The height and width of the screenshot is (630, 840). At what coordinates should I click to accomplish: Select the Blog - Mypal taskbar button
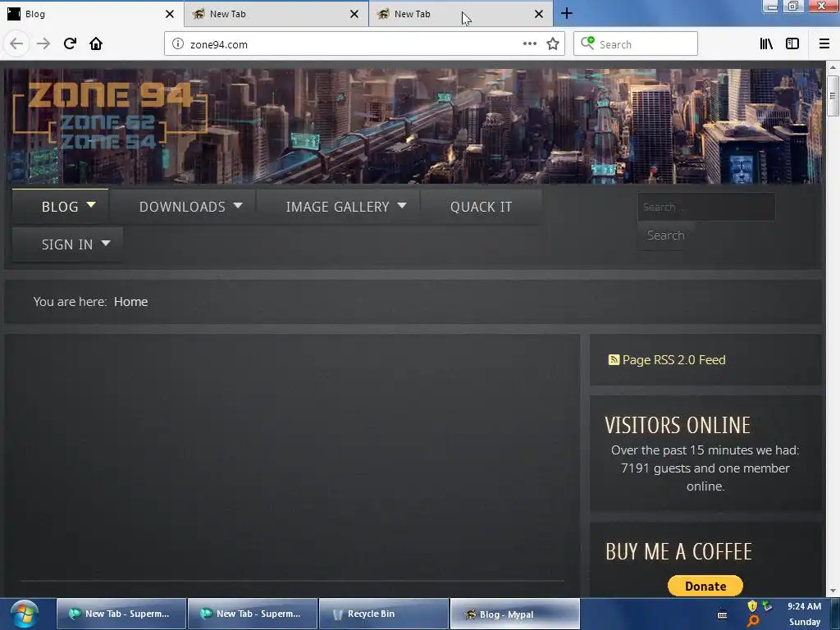tap(515, 614)
